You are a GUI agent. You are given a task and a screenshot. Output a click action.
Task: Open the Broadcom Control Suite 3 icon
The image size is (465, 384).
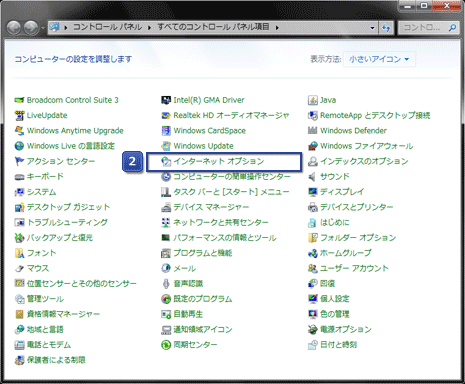tap(19, 100)
